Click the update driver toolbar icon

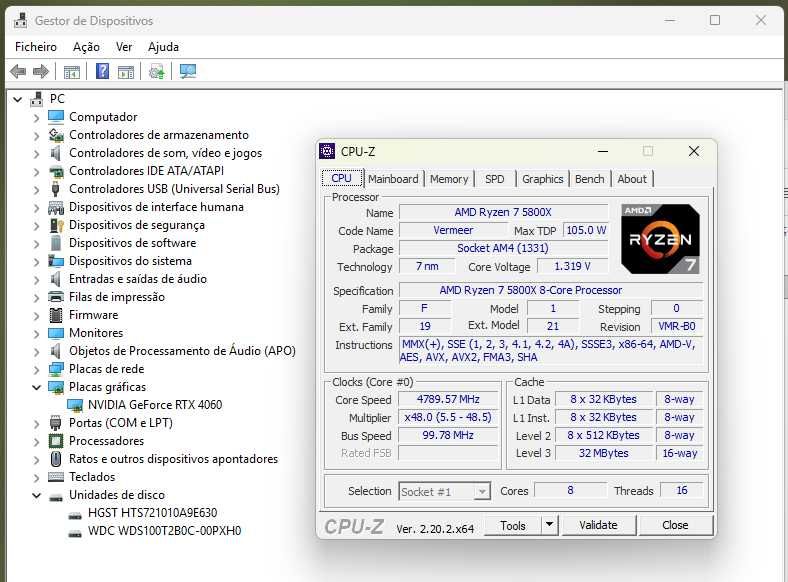[x=156, y=72]
